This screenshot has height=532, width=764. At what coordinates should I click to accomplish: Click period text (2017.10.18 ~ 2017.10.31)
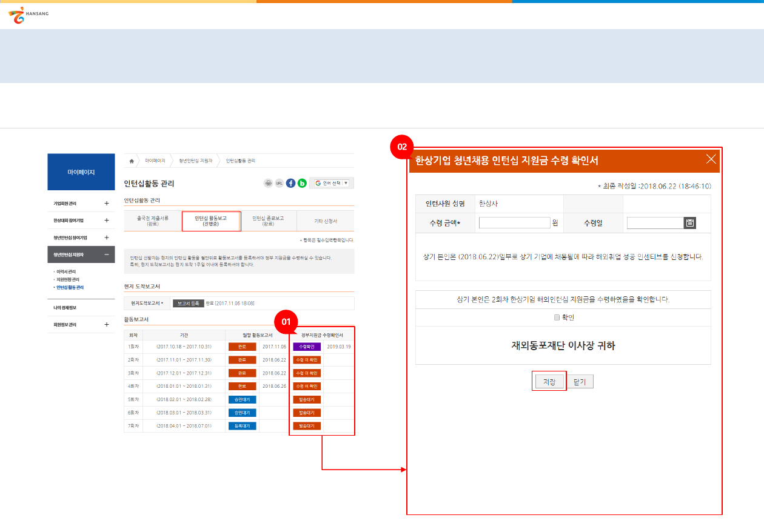click(183, 347)
